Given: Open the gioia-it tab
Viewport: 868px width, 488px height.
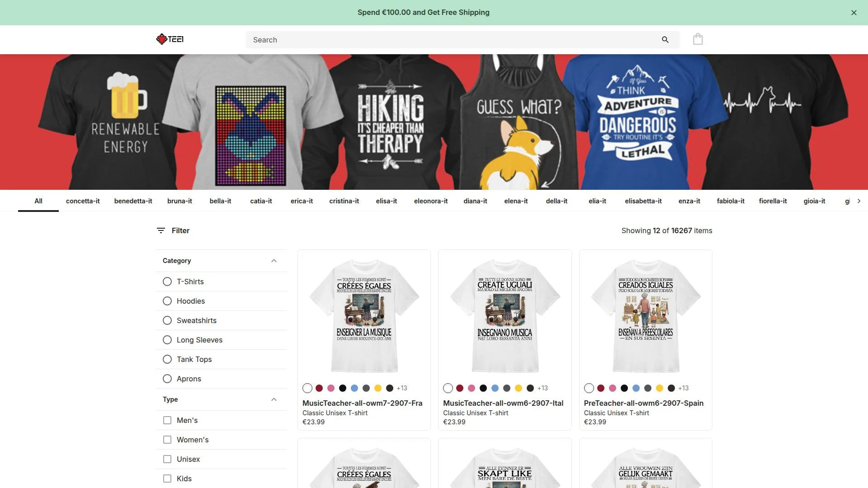Looking at the screenshot, I should pos(814,201).
